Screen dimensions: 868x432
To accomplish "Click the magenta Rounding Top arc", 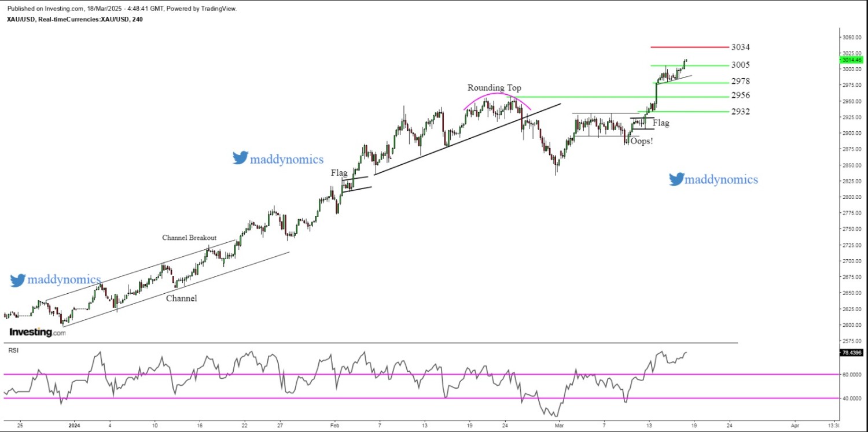I will [496, 95].
